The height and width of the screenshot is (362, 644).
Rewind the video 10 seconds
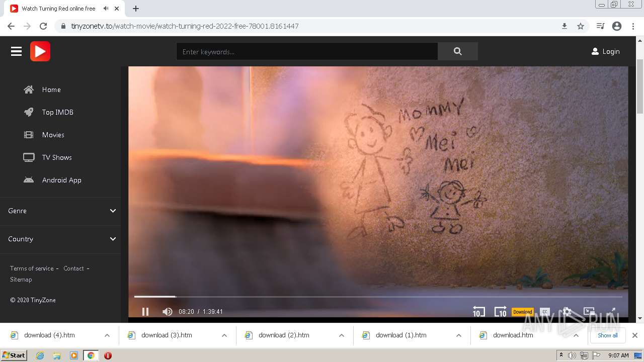click(478, 312)
